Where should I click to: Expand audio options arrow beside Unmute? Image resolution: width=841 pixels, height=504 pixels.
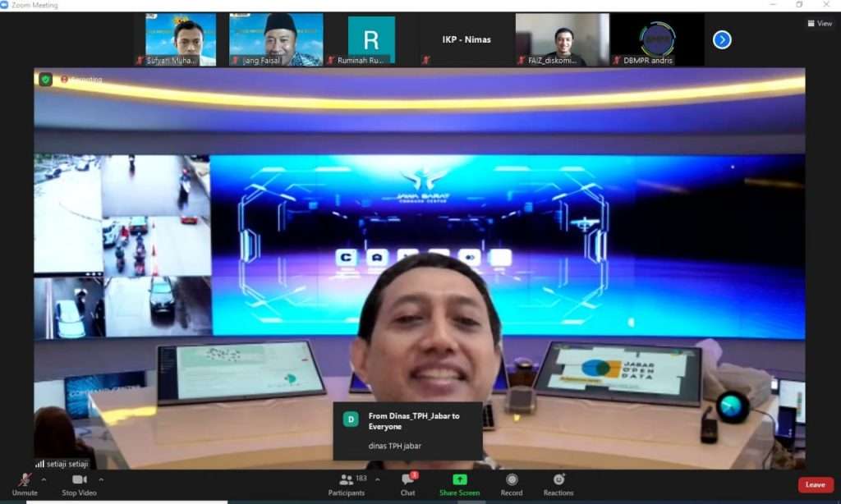tap(44, 479)
